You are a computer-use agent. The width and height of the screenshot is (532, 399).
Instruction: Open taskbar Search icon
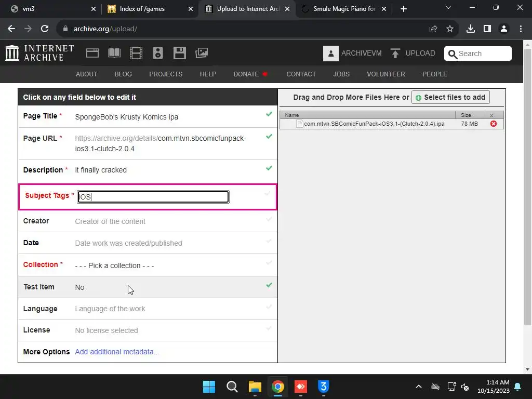tap(232, 387)
